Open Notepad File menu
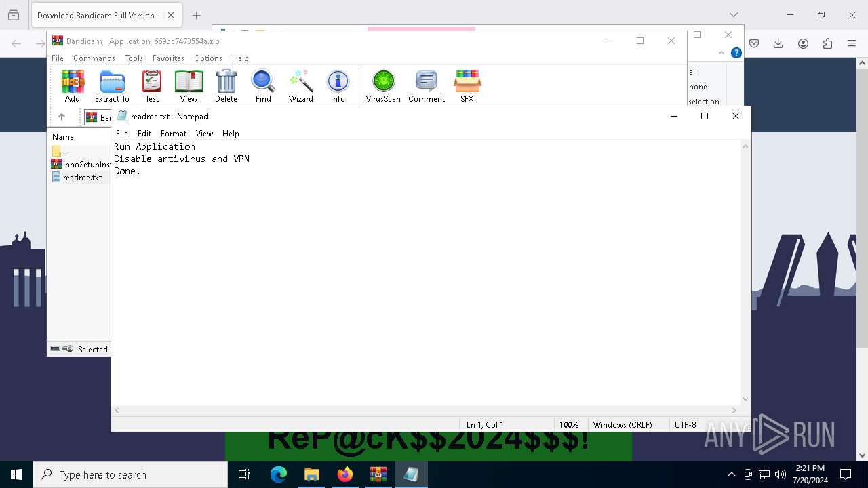The image size is (868, 488). coord(122,134)
